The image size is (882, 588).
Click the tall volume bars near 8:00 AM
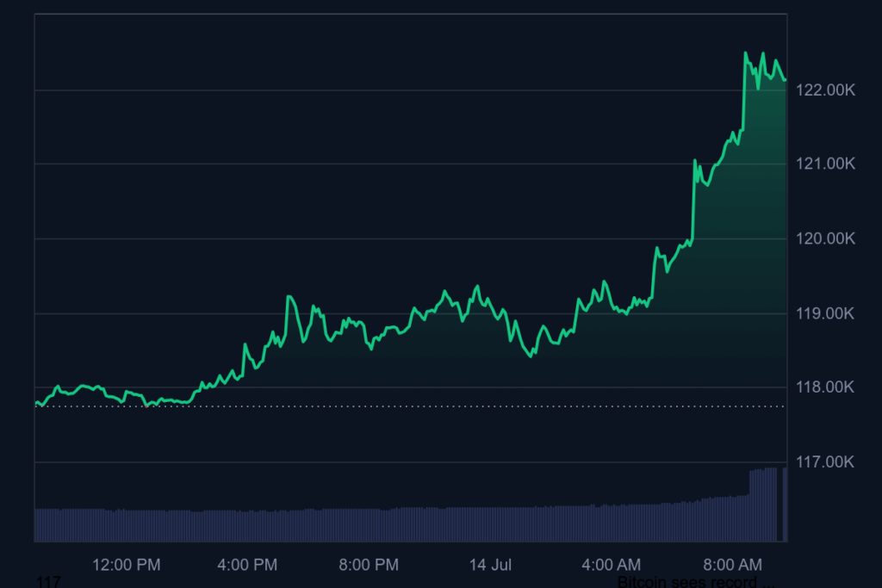(763, 504)
